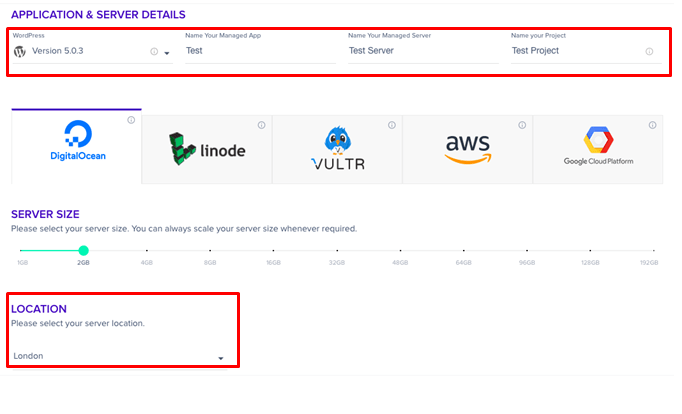Switch to the Vultr provider tab
Image resolution: width=682 pixels, height=414 pixels.
338,150
